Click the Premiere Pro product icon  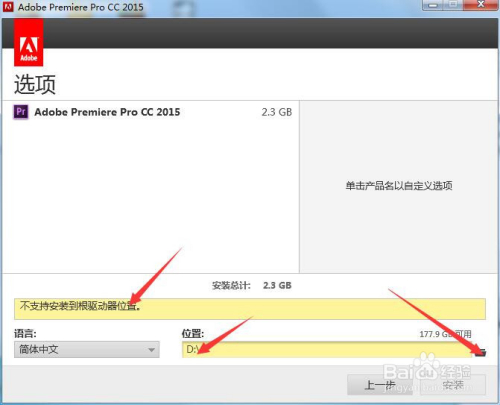21,112
